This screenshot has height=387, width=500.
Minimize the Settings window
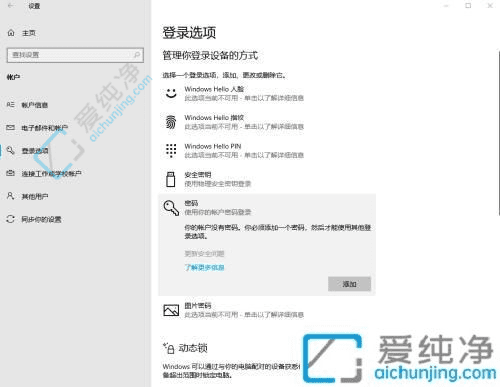coord(446,6)
